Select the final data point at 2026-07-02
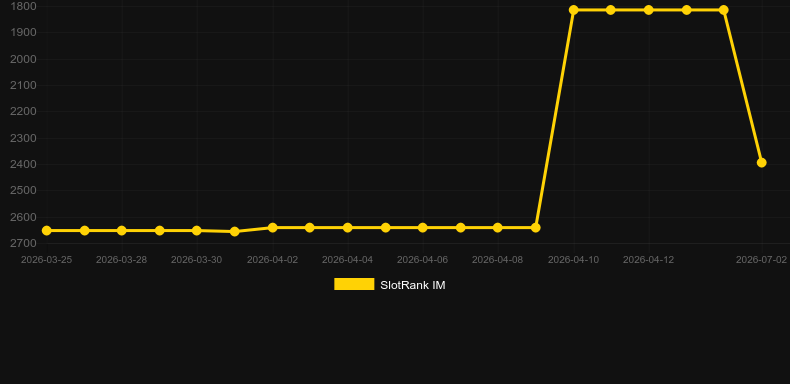Screen dimensions: 790x384 [x=761, y=162]
